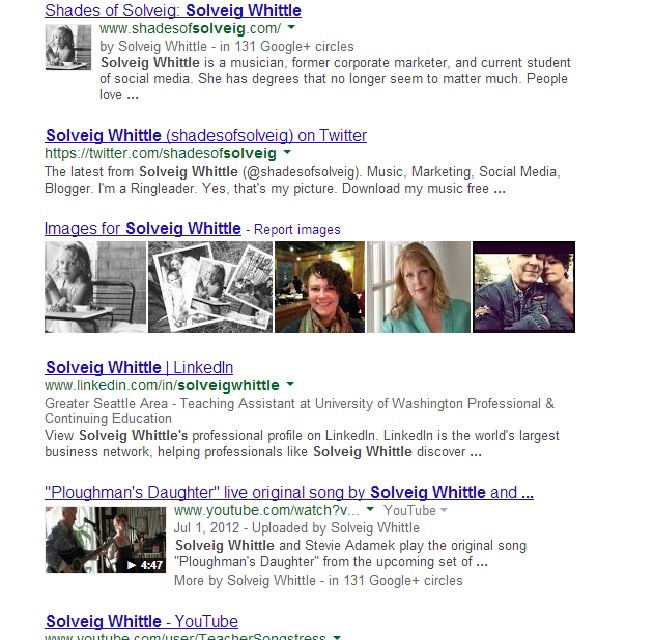The height and width of the screenshot is (640, 654).
Task: Click 'More by Solveig Whittle' link
Action: click(x=245, y=580)
